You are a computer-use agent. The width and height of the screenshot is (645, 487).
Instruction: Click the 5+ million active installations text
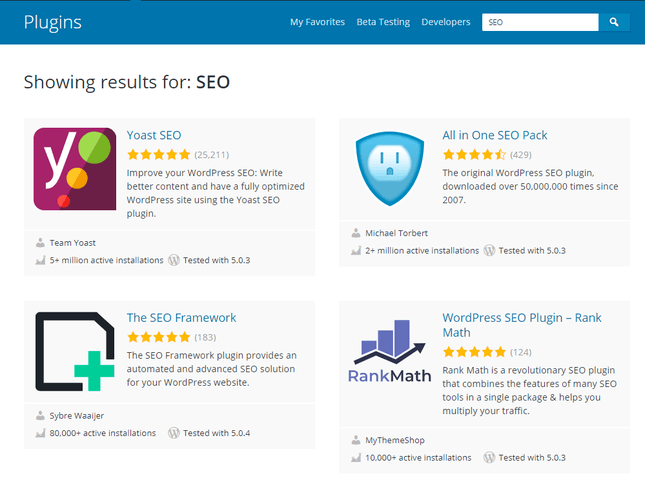pyautogui.click(x=107, y=260)
